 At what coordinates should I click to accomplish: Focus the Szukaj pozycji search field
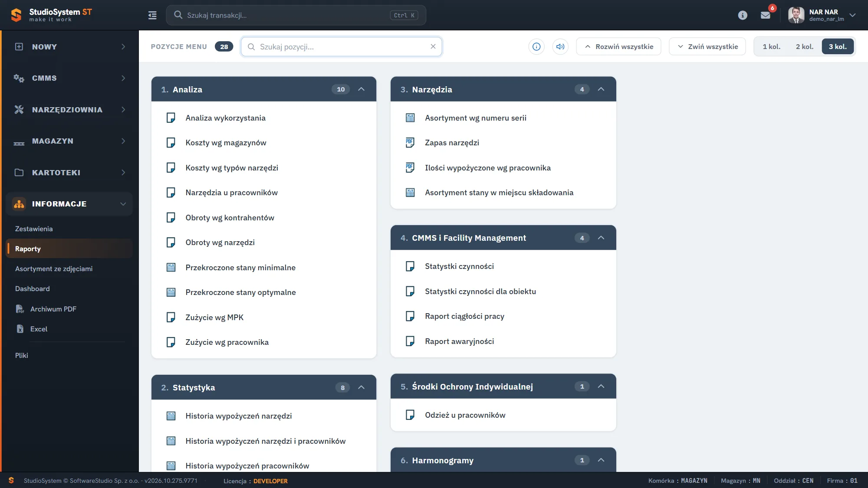coord(342,46)
